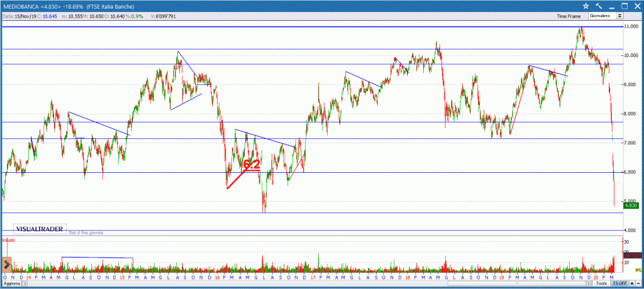Click the 7.000 price axis label
This screenshot has height=289, width=644.
coord(630,143)
